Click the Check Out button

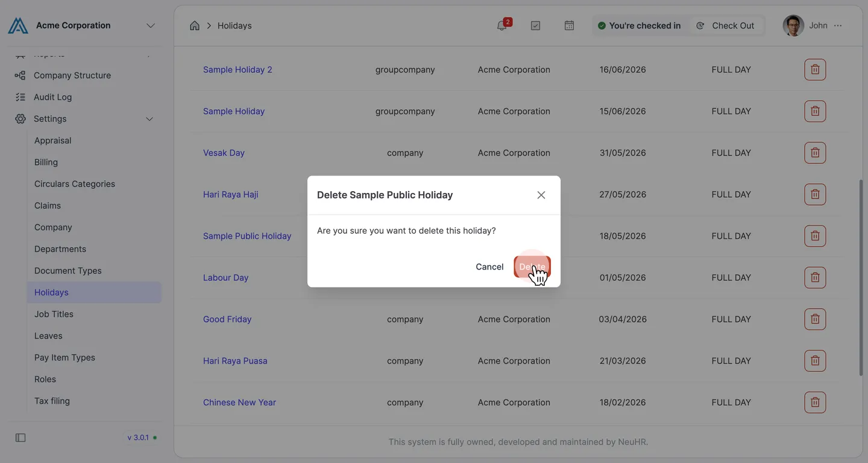tap(726, 25)
